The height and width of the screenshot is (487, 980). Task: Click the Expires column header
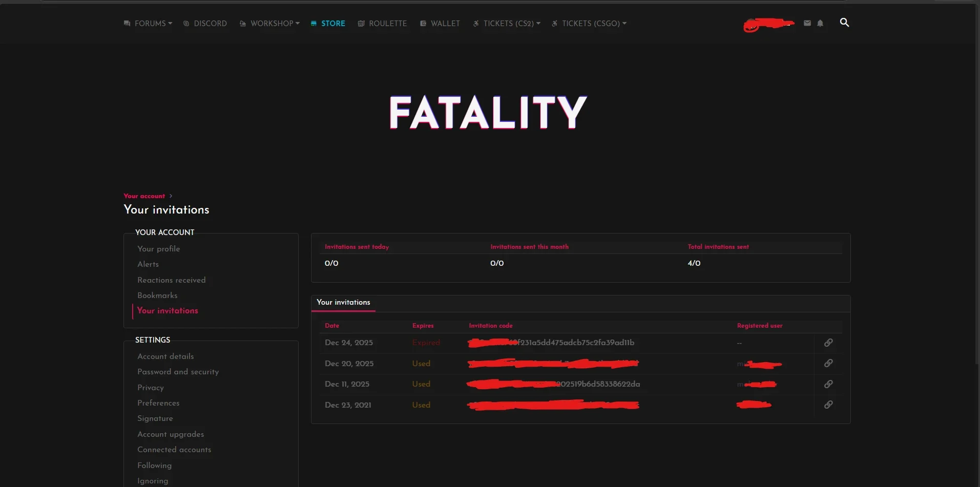[x=423, y=326]
